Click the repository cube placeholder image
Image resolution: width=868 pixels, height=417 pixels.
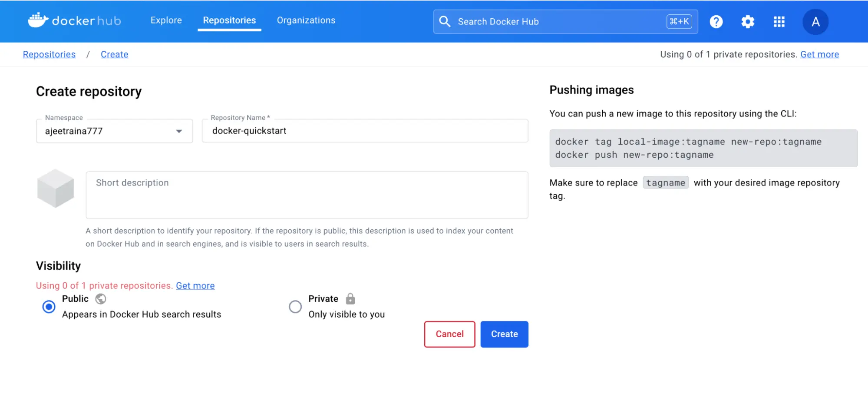tap(56, 189)
